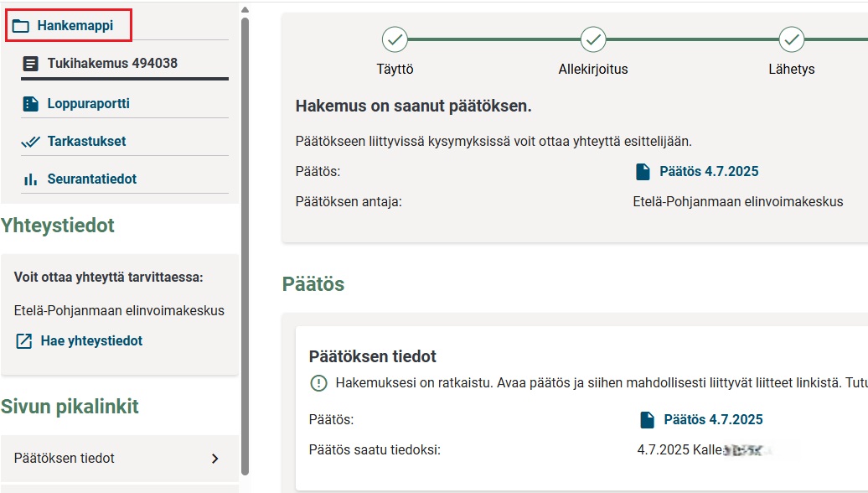Click the document icon in the top status panel
Screen dimensions: 868x493
643,172
